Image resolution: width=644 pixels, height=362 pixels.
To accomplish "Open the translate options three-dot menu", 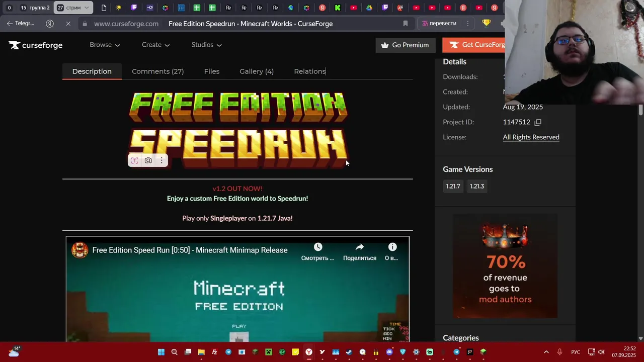I will tap(468, 24).
